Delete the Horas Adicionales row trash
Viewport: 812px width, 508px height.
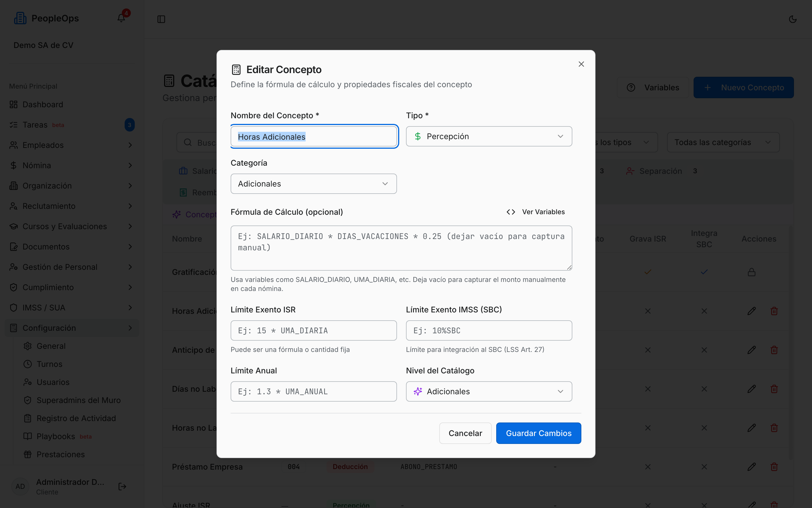(x=774, y=311)
